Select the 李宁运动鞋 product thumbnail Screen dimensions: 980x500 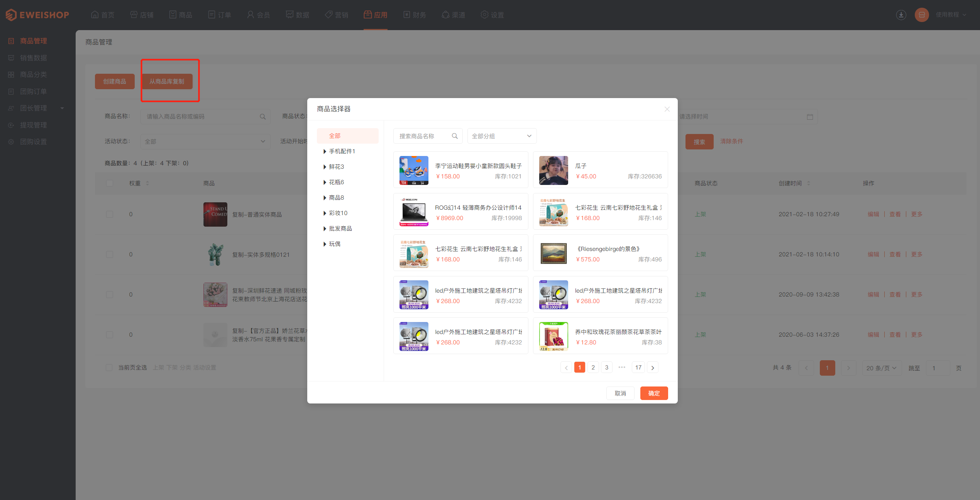414,171
